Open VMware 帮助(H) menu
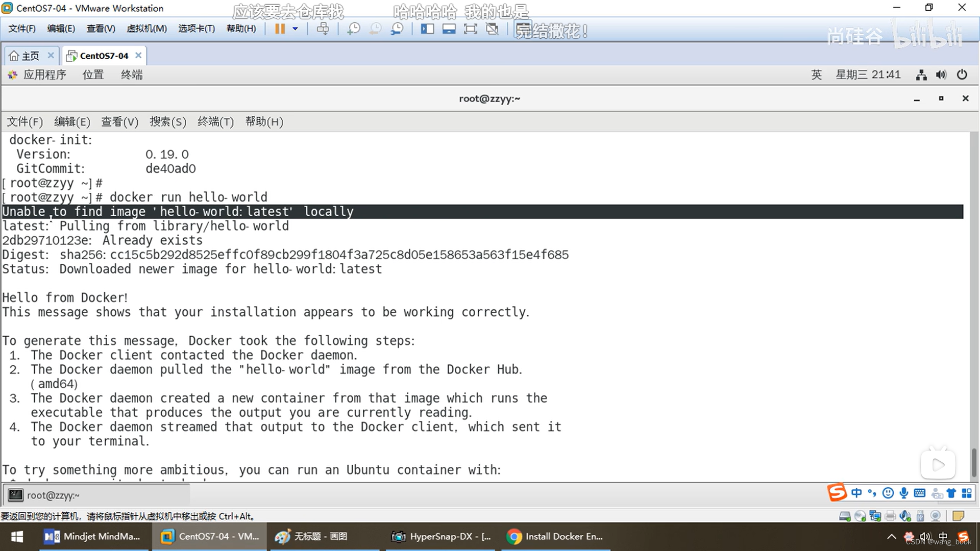 coord(241,29)
